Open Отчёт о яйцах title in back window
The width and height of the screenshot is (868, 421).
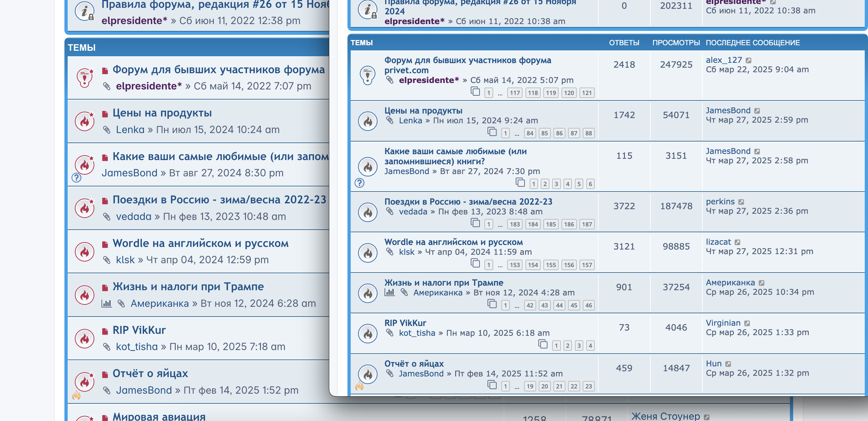point(150,373)
